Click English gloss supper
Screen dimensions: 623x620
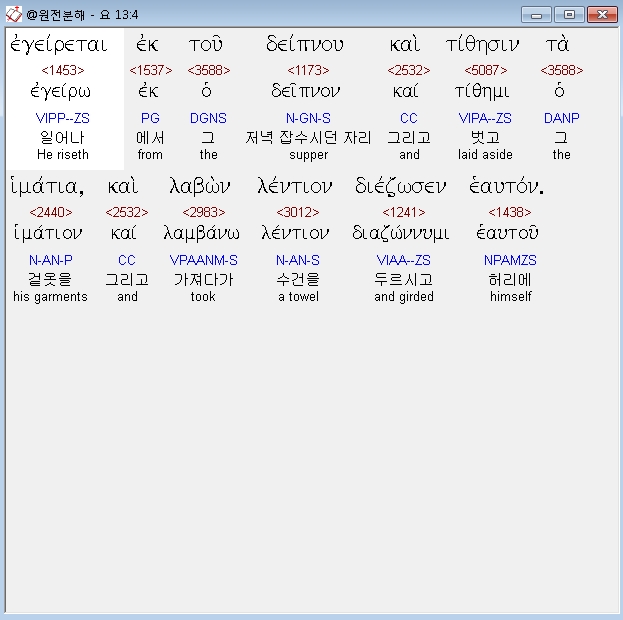click(308, 155)
